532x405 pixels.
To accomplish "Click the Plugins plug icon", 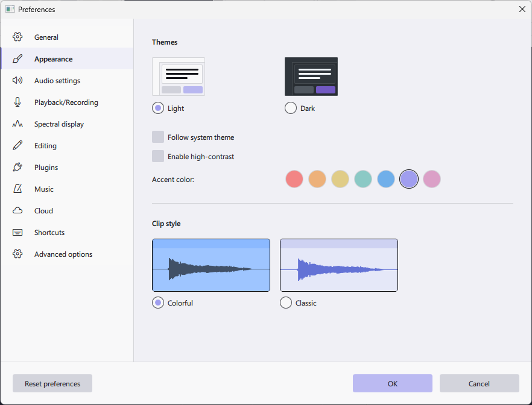I will [17, 167].
